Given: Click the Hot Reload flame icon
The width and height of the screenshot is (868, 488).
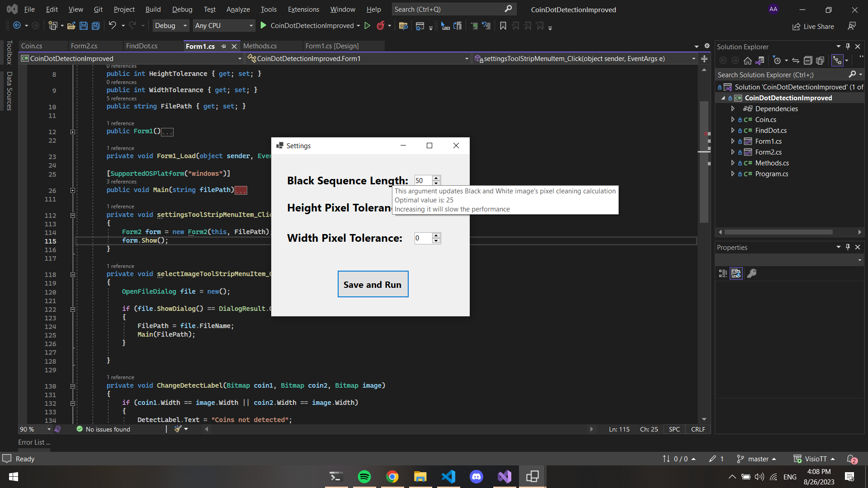Looking at the screenshot, I should click(x=381, y=26).
